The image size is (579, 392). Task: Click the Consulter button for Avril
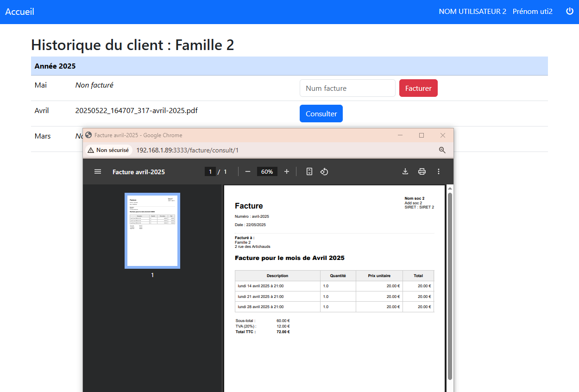tap(321, 114)
